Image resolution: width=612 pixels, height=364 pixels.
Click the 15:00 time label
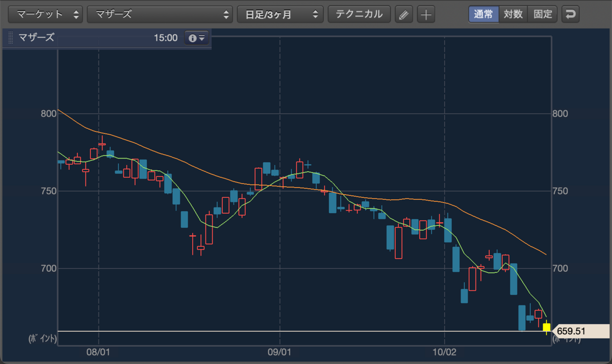pyautogui.click(x=165, y=38)
